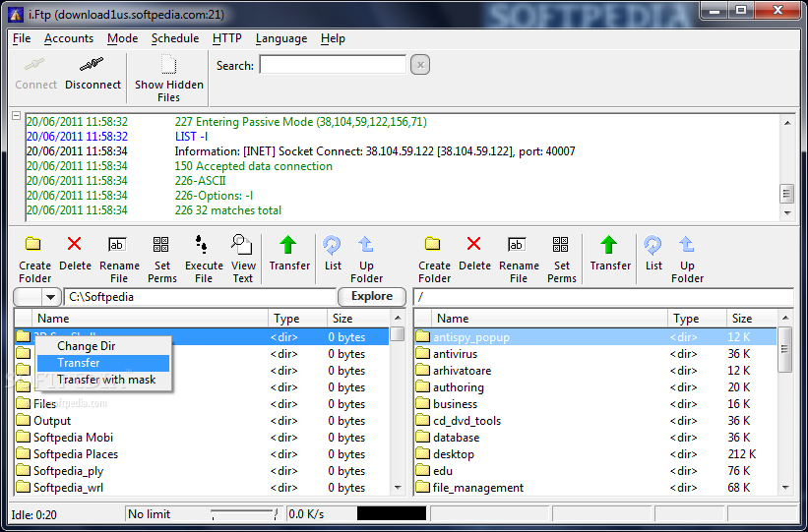
Task: Click the remote path field
Action: (603, 297)
